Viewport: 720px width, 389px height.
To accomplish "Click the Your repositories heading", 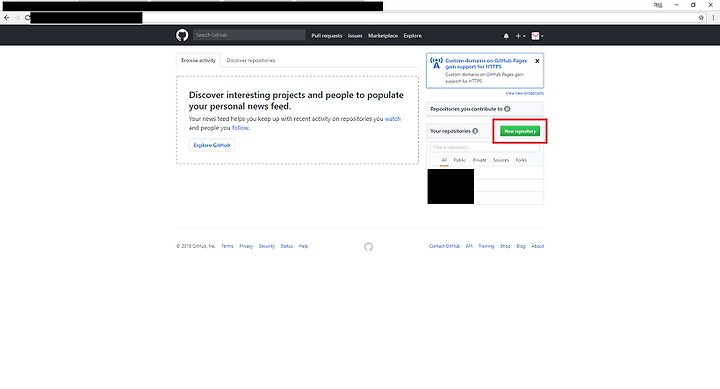I will point(450,131).
